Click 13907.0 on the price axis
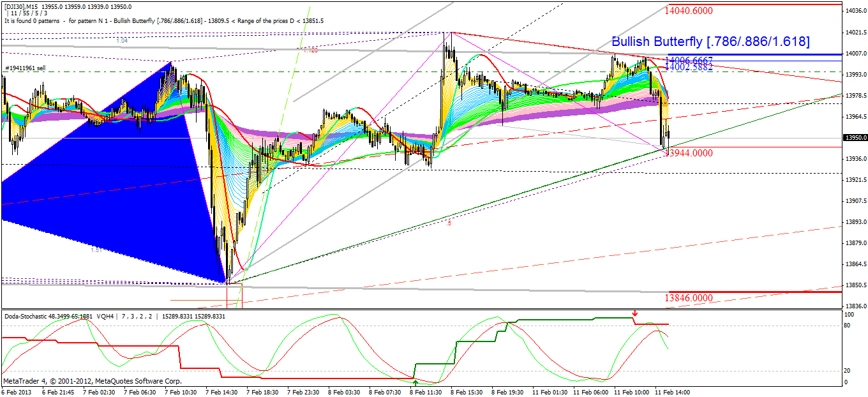 [x=855, y=200]
